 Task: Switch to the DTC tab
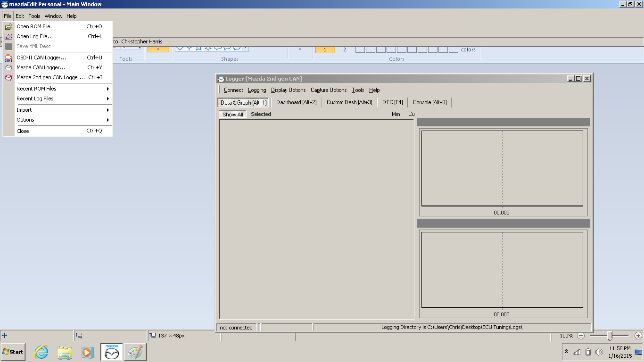393,102
